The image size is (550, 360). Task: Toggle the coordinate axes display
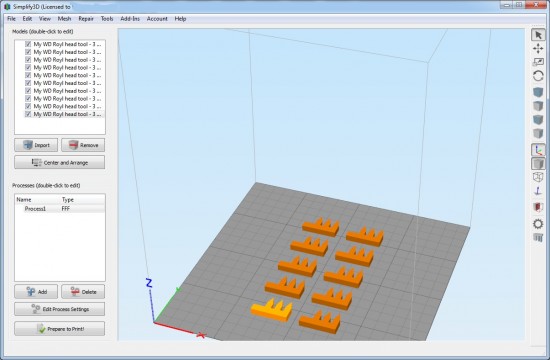click(538, 150)
